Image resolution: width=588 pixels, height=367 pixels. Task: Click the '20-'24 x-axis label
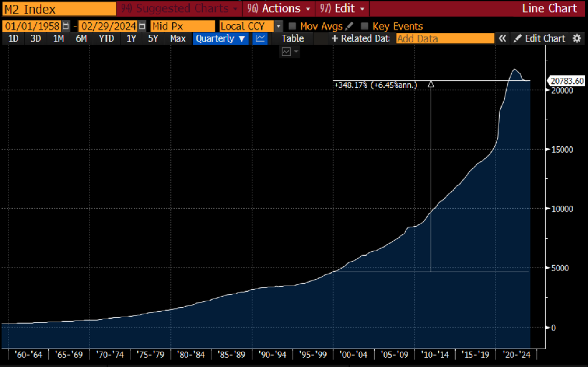point(516,355)
